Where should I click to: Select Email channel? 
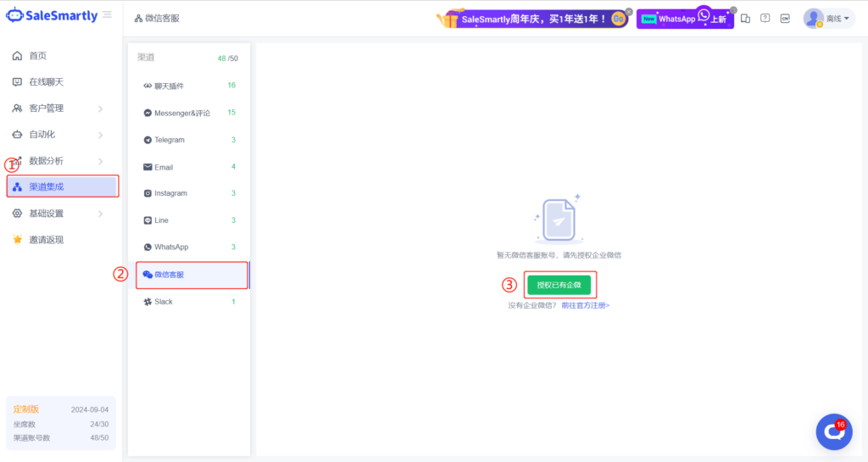click(x=189, y=167)
